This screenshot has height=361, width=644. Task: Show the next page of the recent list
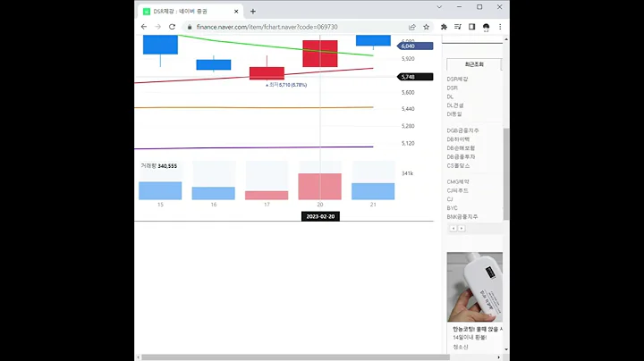(462, 228)
